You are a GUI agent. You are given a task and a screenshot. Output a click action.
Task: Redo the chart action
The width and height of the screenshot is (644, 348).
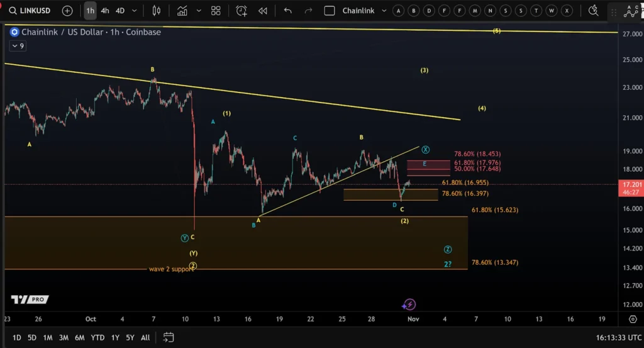308,11
